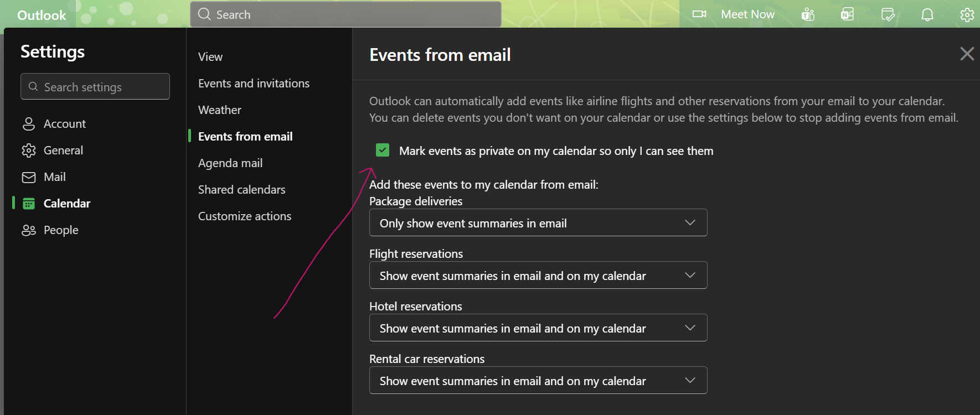The width and height of the screenshot is (980, 415).
Task: Open Teams from the top bar
Action: tap(808, 14)
